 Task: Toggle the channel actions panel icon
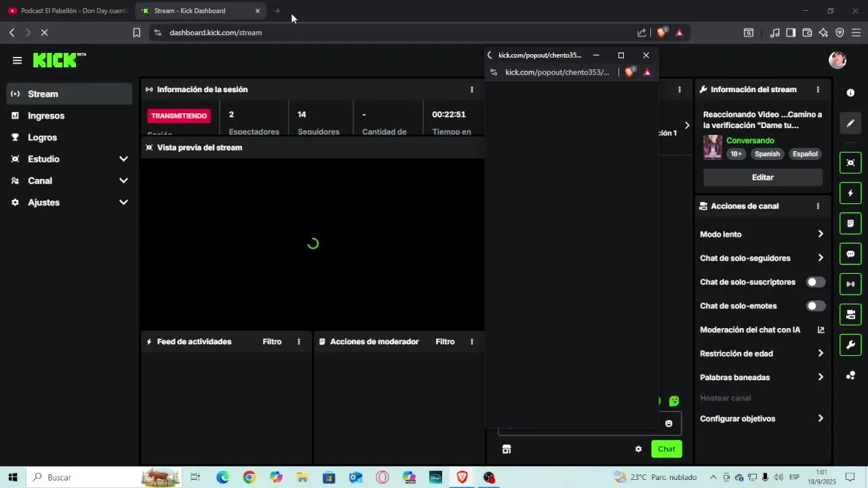(850, 314)
